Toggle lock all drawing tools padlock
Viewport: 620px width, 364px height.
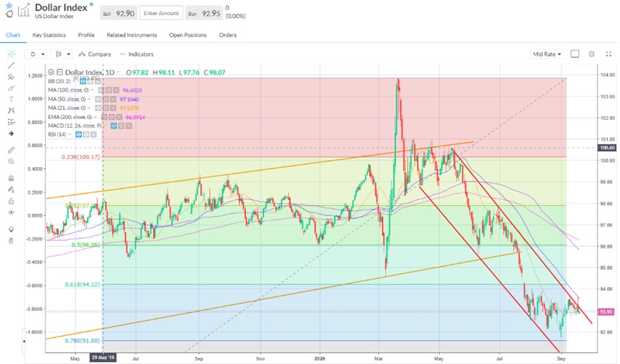pos(11,201)
